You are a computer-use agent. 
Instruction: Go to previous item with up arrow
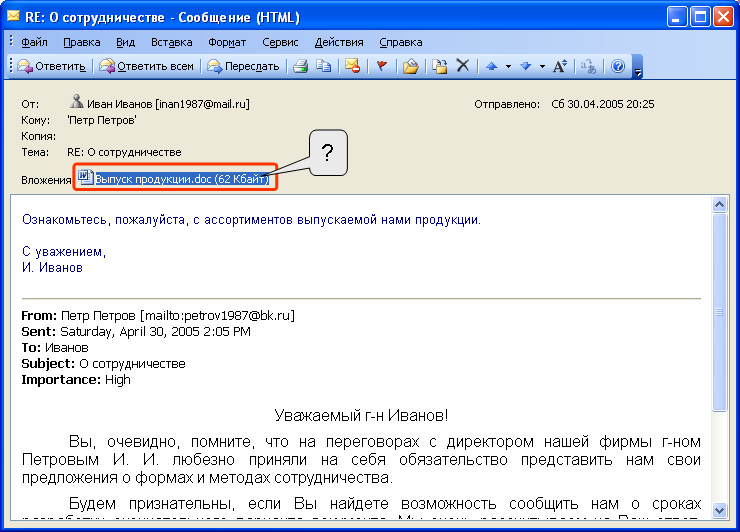(492, 66)
